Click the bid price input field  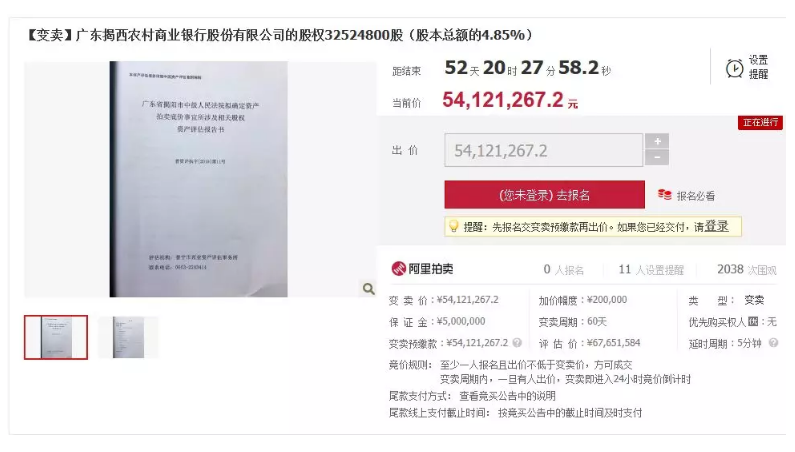coord(544,150)
